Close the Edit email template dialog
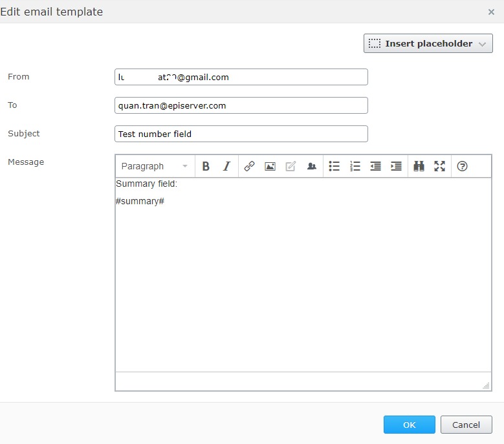 tap(491, 12)
